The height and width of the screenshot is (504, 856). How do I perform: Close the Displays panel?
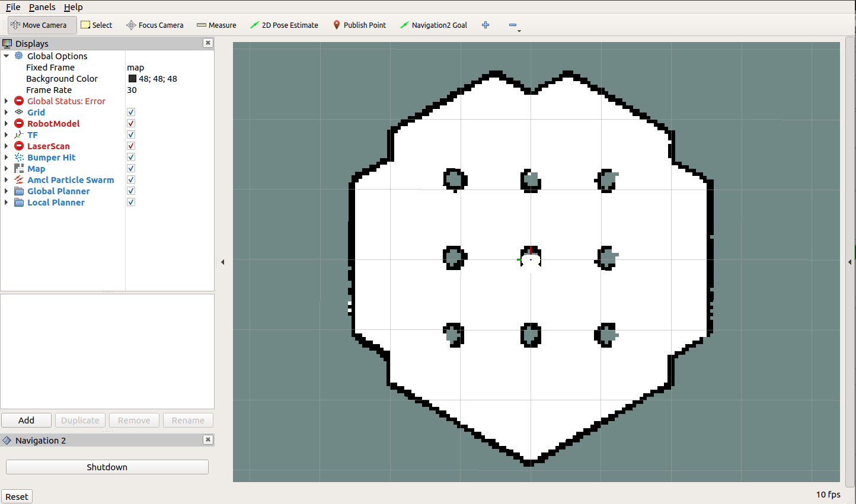point(208,43)
